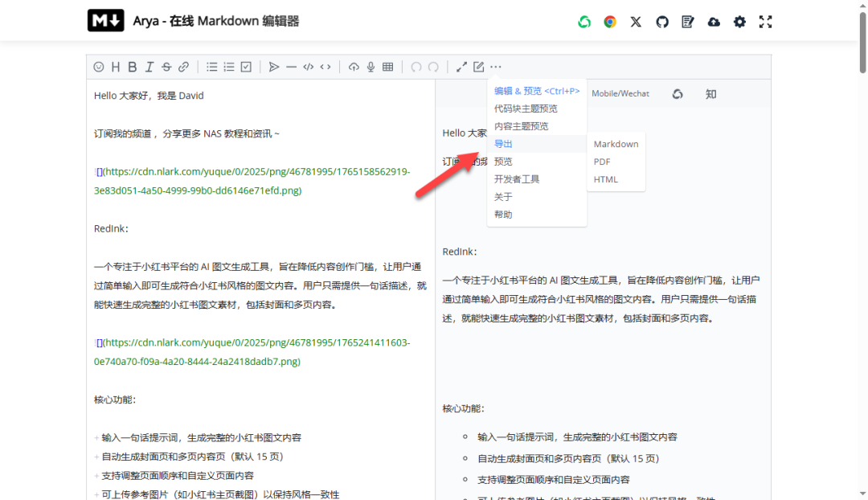The height and width of the screenshot is (500, 868).
Task: Export as HTML
Action: tap(616, 179)
